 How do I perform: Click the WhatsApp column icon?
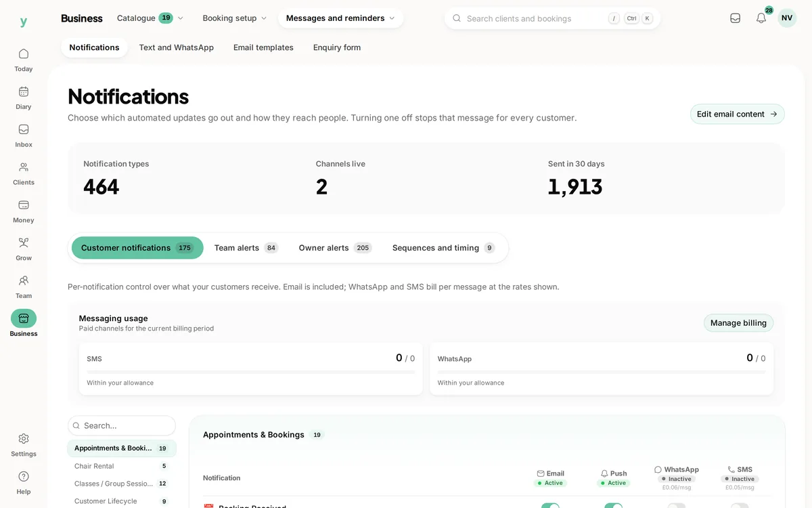tap(658, 469)
